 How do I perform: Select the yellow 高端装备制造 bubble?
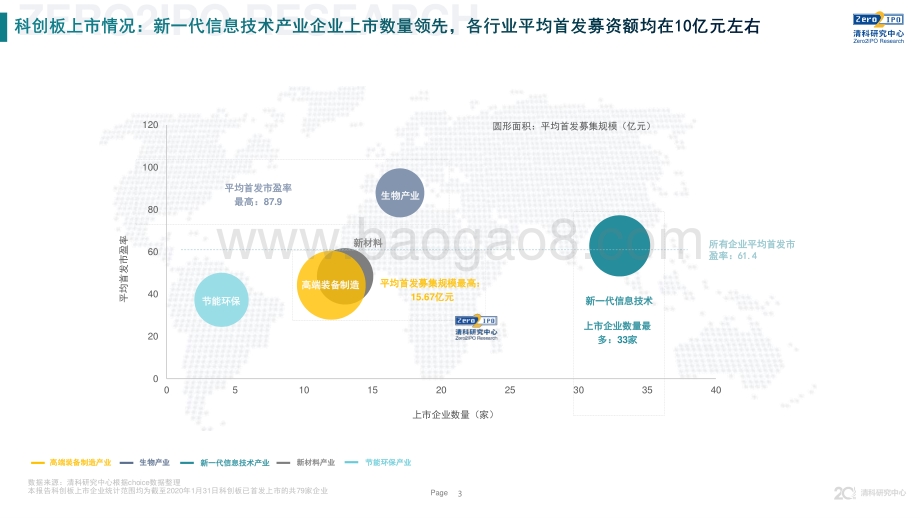point(331,285)
